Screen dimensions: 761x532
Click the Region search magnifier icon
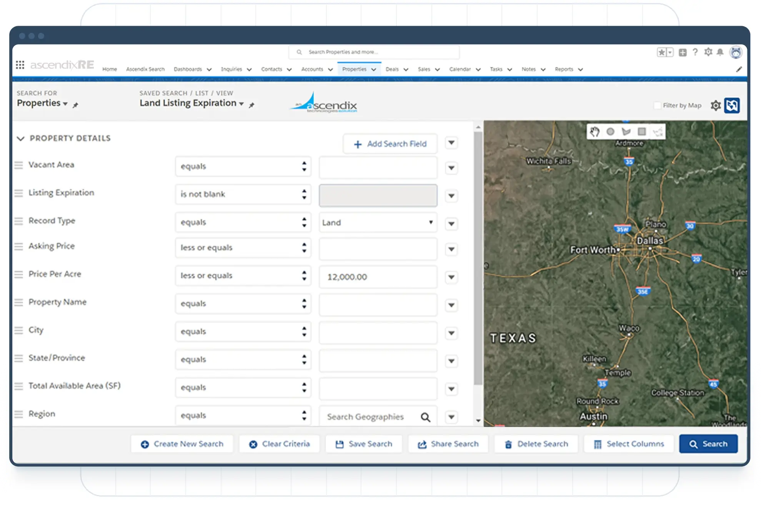(x=425, y=417)
